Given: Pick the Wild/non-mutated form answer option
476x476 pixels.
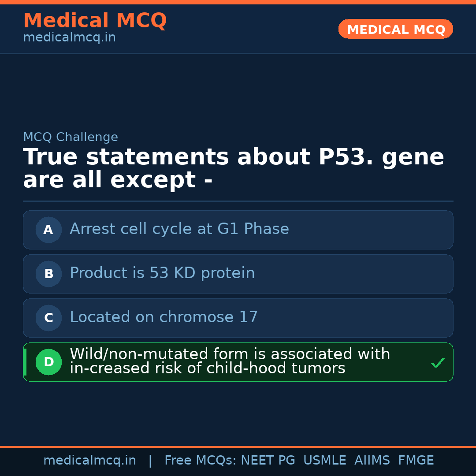Looking at the screenshot, I should pos(229,361).
